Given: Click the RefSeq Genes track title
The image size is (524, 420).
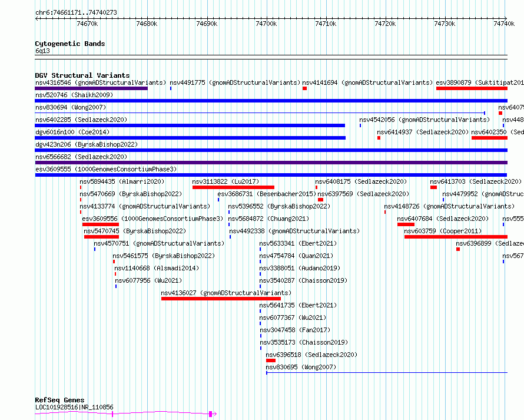Looking at the screenshot, I should click(60, 400).
